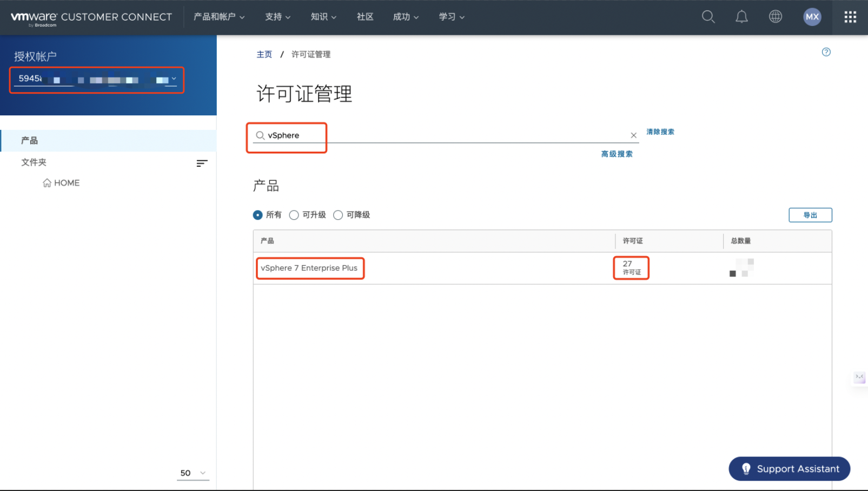Click the magnifier icon in license search
The width and height of the screenshot is (868, 491).
(x=260, y=135)
